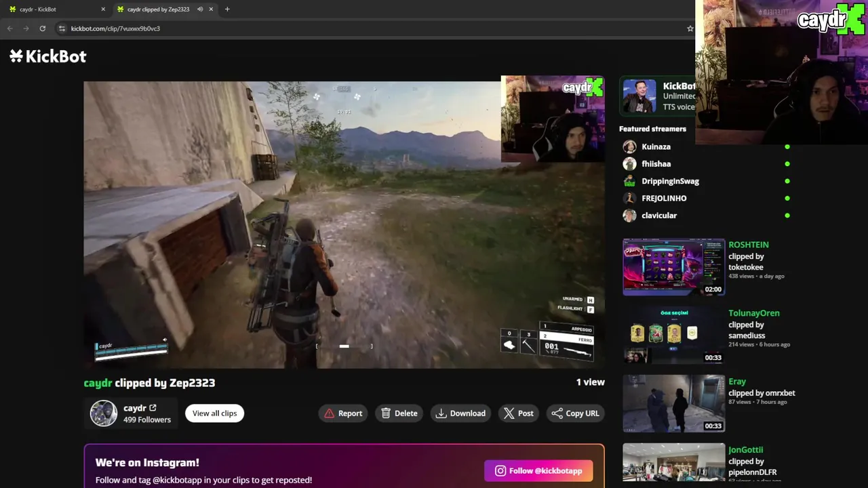The width and height of the screenshot is (868, 488).
Task: Click the green caydr name in title
Action: tap(98, 383)
